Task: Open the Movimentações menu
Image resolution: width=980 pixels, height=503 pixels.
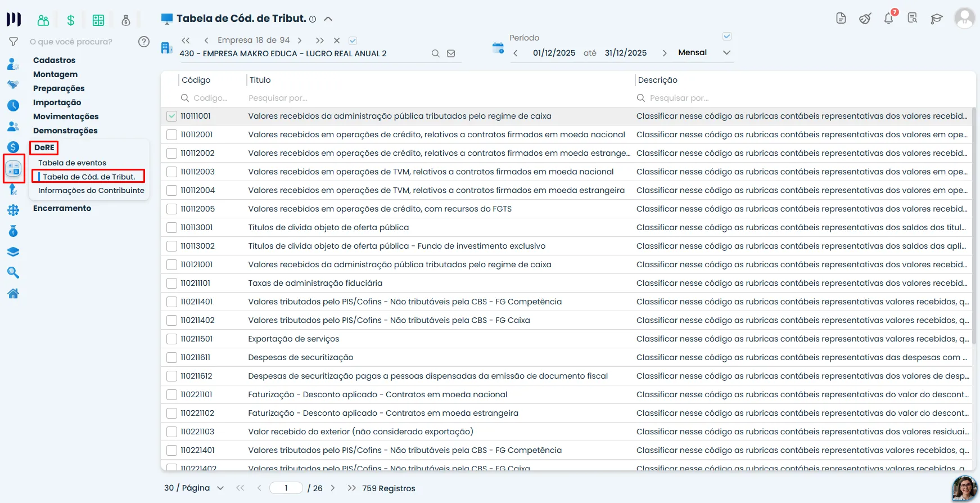Action: coord(66,116)
